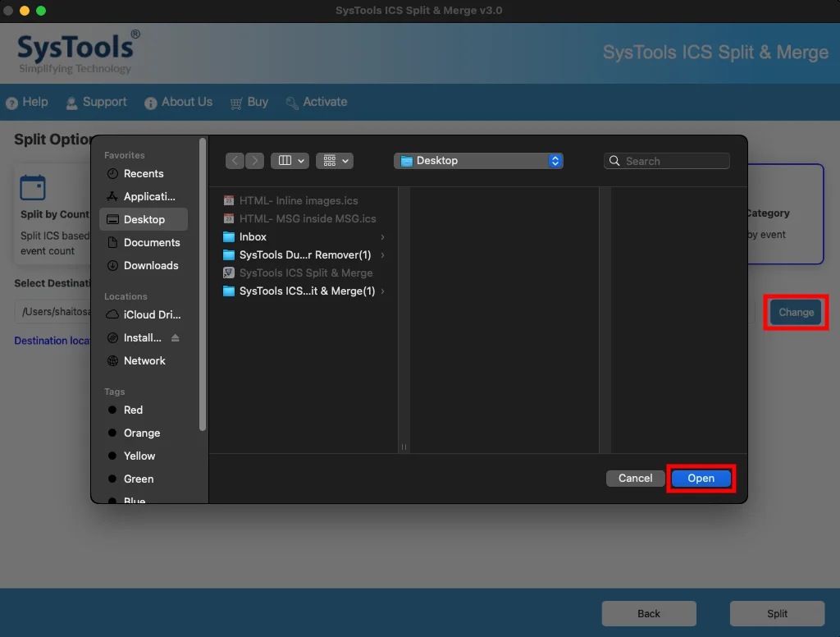
Task: Click the sidebar vertical scrollbar
Action: point(202,285)
